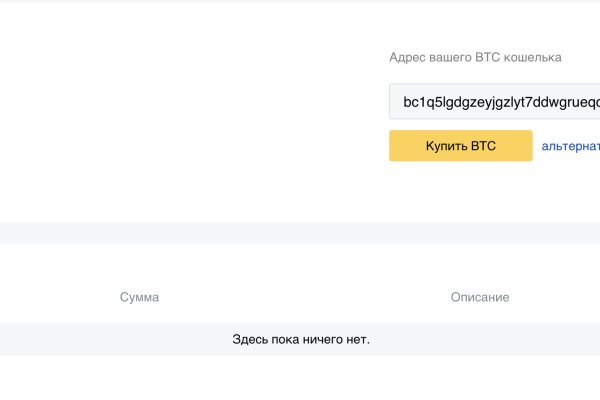
Task: Open the альтернат... link beside the buy button
Action: click(570, 146)
